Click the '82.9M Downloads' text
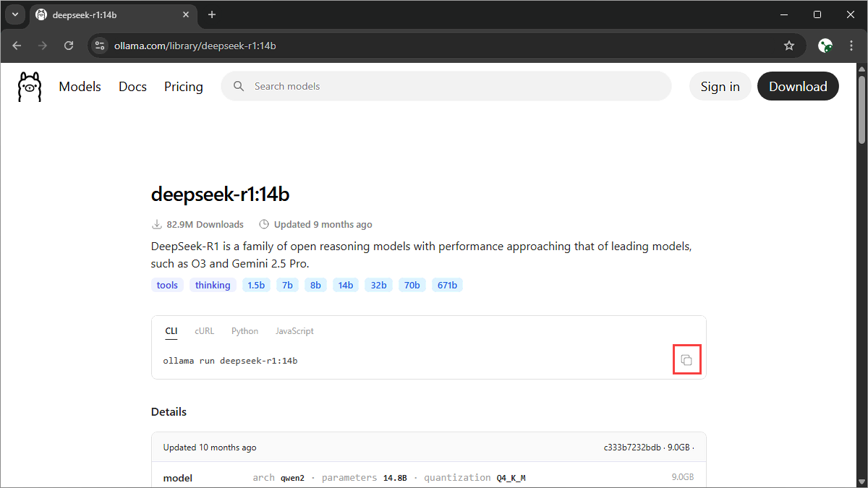868x488 pixels. click(x=205, y=224)
